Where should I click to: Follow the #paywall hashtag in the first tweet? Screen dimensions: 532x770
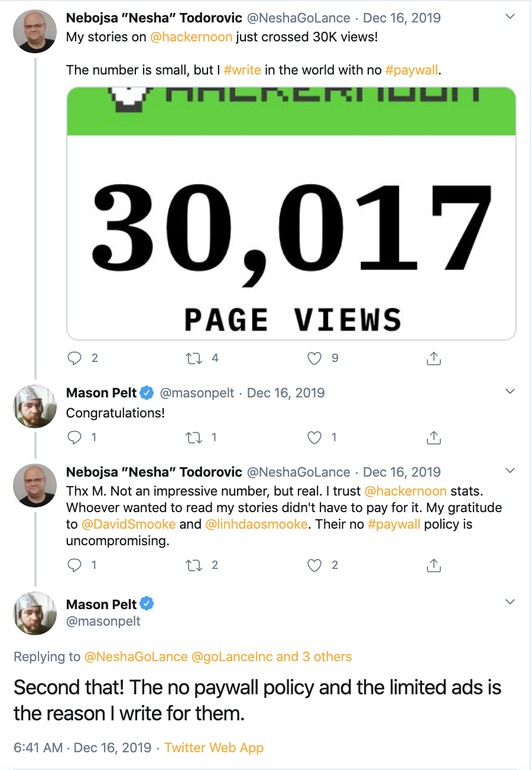coord(412,70)
